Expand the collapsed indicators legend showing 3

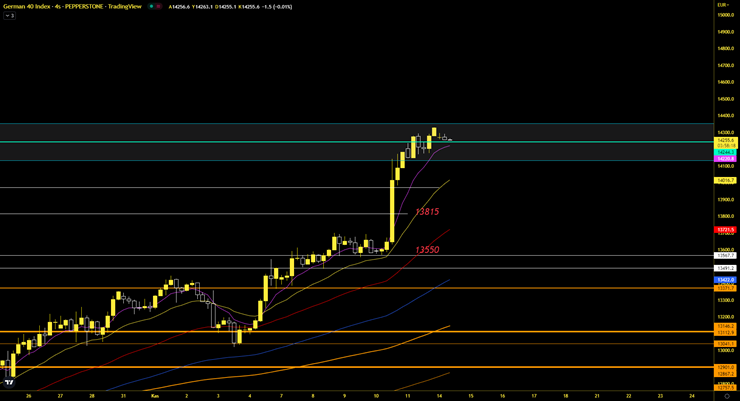9,17
